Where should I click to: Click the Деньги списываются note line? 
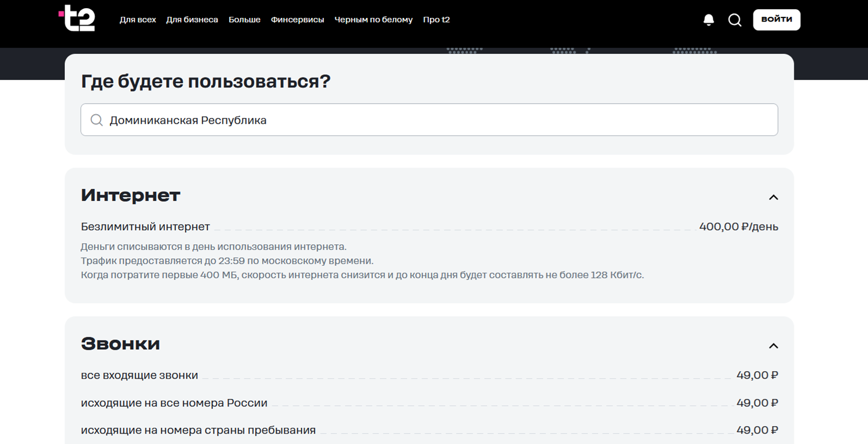(x=214, y=247)
